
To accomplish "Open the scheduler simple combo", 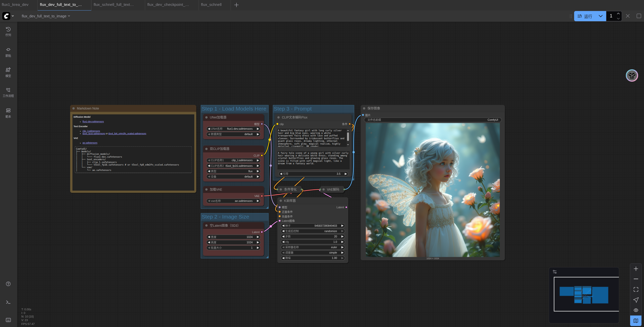I will (313, 253).
